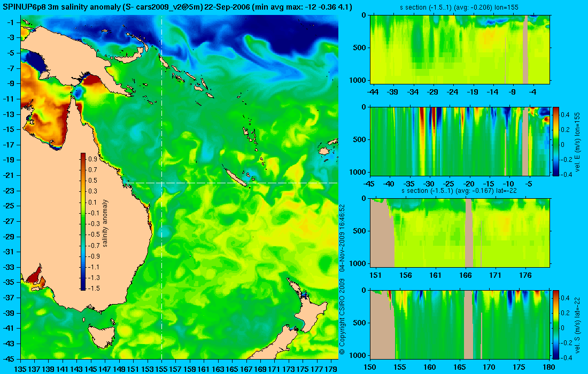Click the -1 latitude label on main map axis

pos(11,22)
